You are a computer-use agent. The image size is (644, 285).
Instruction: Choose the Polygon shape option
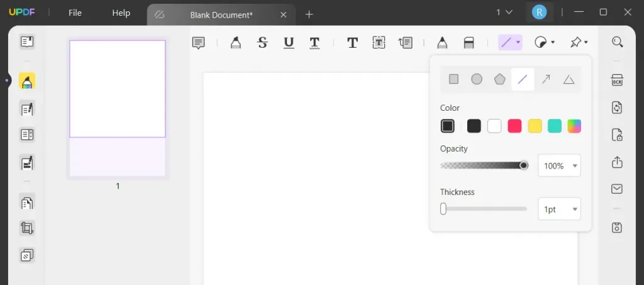point(499,79)
